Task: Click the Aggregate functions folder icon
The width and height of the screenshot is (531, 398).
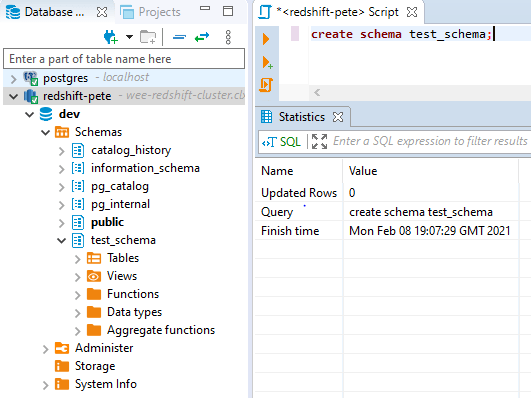Action: coord(94,330)
